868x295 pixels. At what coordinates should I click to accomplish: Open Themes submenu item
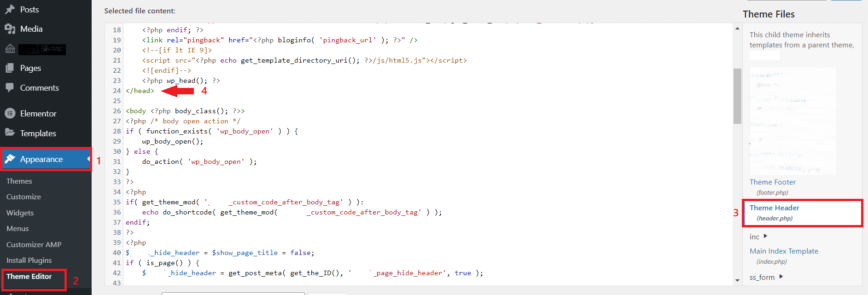pyautogui.click(x=19, y=181)
